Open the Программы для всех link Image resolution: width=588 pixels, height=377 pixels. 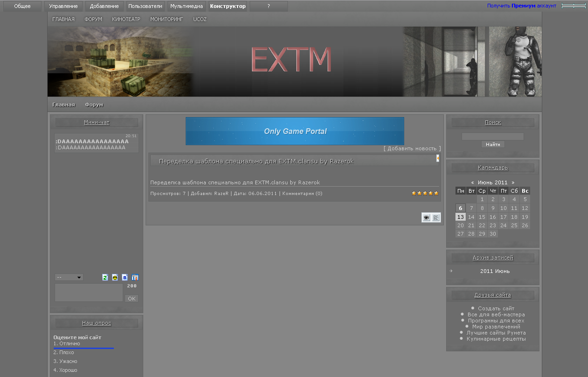pyautogui.click(x=496, y=321)
